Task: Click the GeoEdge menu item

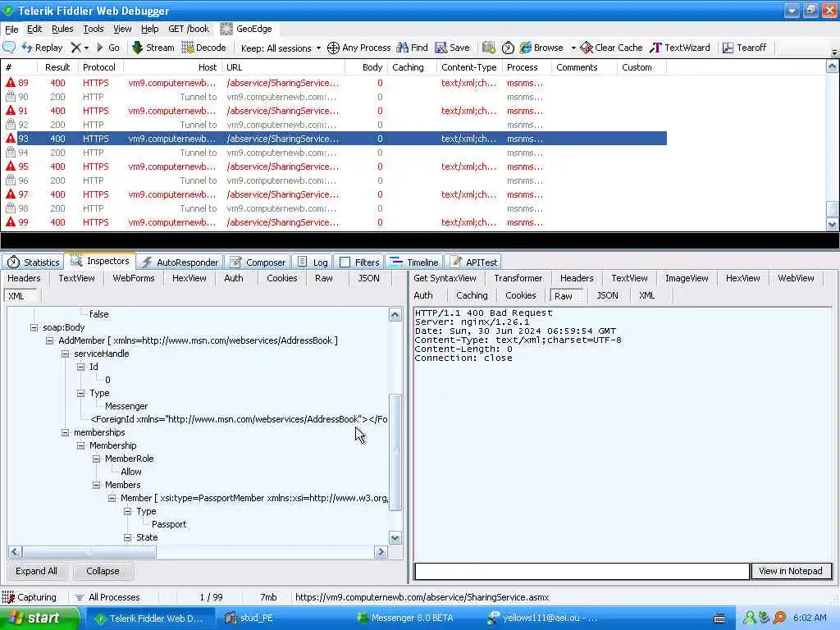Action: tap(246, 29)
